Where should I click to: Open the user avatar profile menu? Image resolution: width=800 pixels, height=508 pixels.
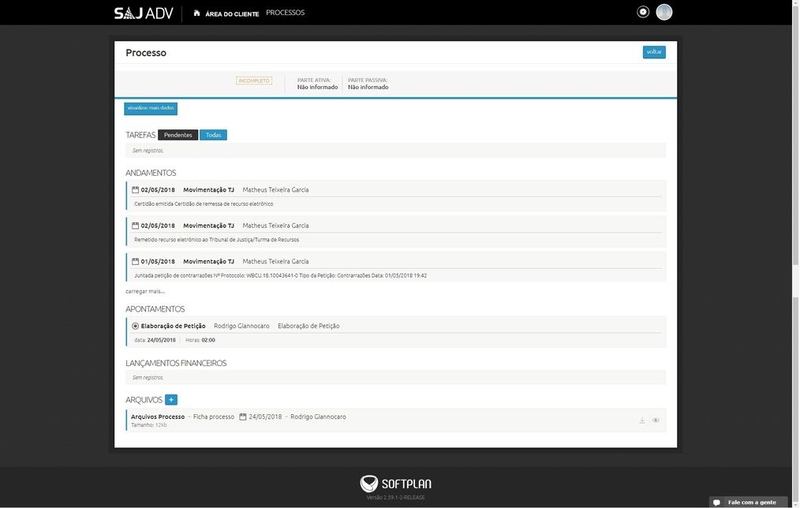tap(664, 12)
